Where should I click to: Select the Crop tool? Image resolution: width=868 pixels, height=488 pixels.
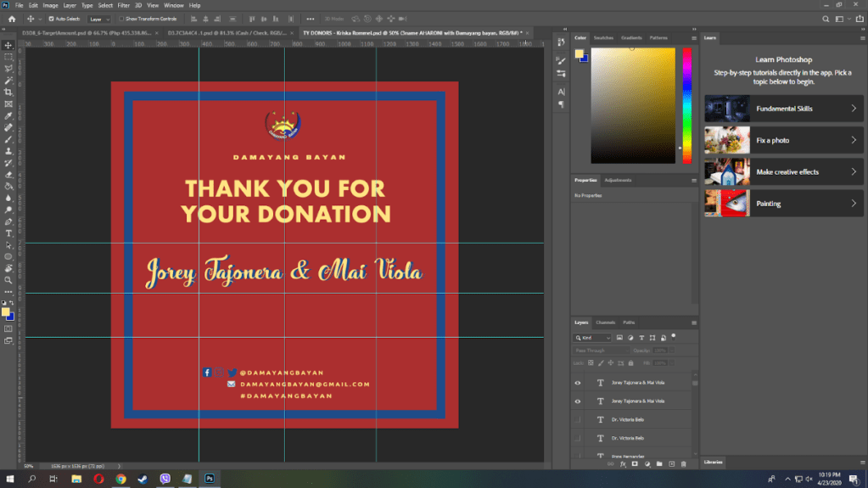8,92
